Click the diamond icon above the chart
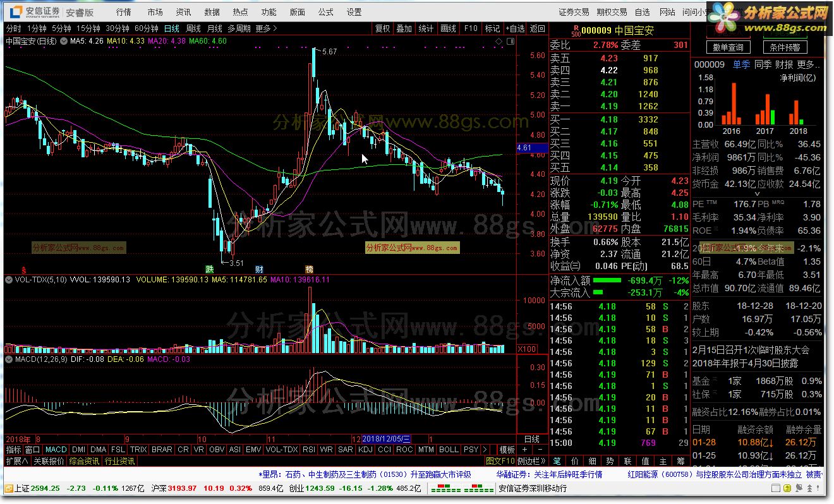 click(499, 42)
